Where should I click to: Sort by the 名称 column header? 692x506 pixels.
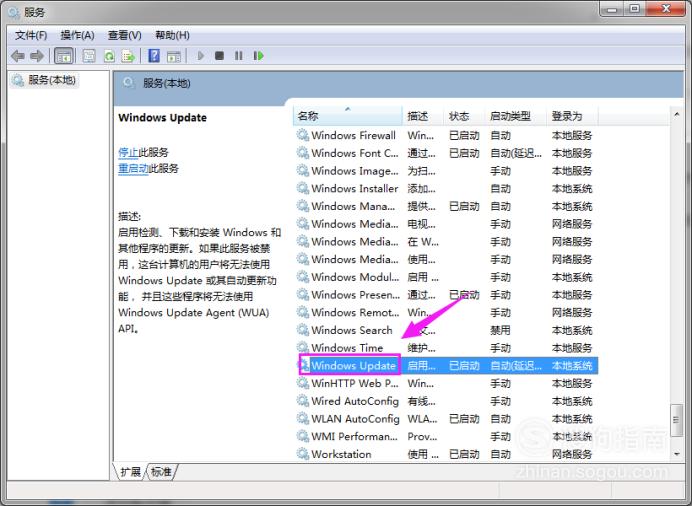(347, 116)
